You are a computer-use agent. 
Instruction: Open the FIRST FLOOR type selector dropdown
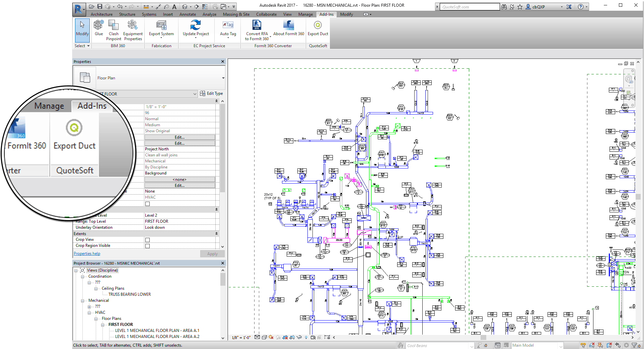[x=195, y=94]
